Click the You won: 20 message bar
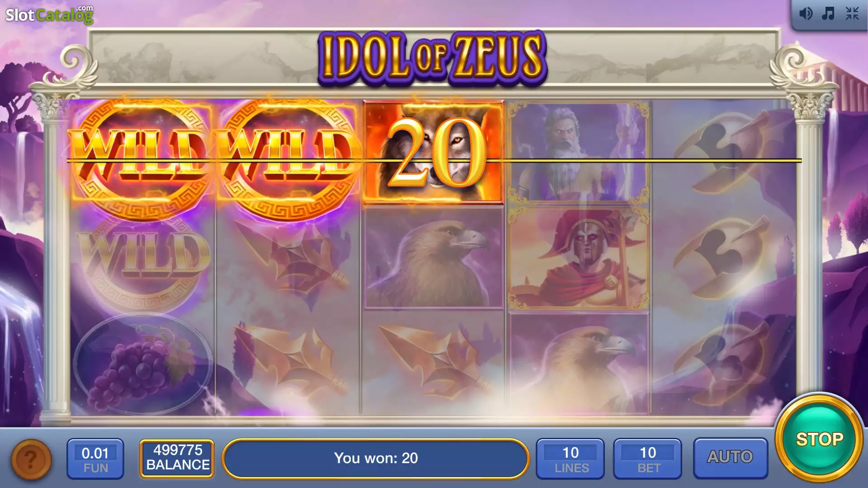 [376, 458]
